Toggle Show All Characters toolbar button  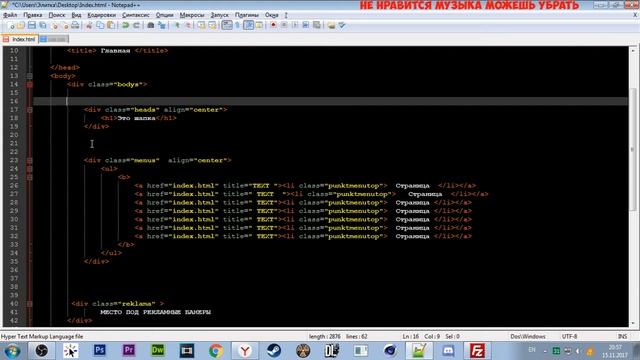tap(238, 25)
